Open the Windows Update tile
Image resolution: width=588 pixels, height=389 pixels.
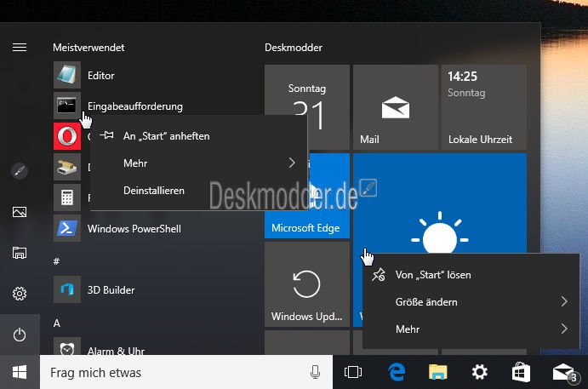307,284
